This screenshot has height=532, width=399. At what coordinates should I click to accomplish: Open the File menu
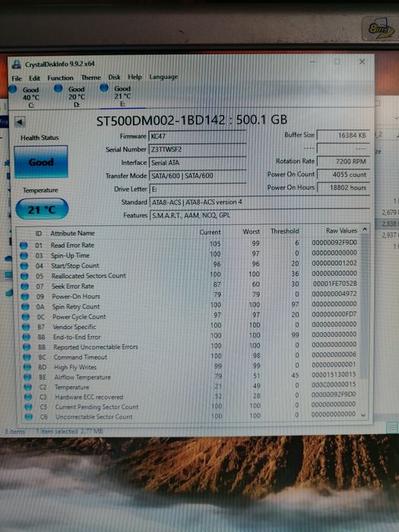coord(16,78)
